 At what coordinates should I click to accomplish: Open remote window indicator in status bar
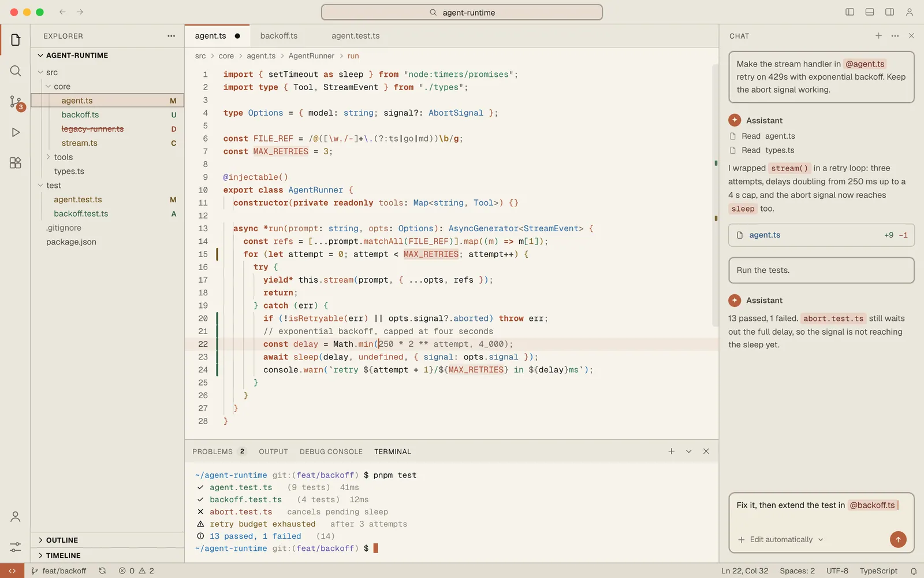coord(12,571)
